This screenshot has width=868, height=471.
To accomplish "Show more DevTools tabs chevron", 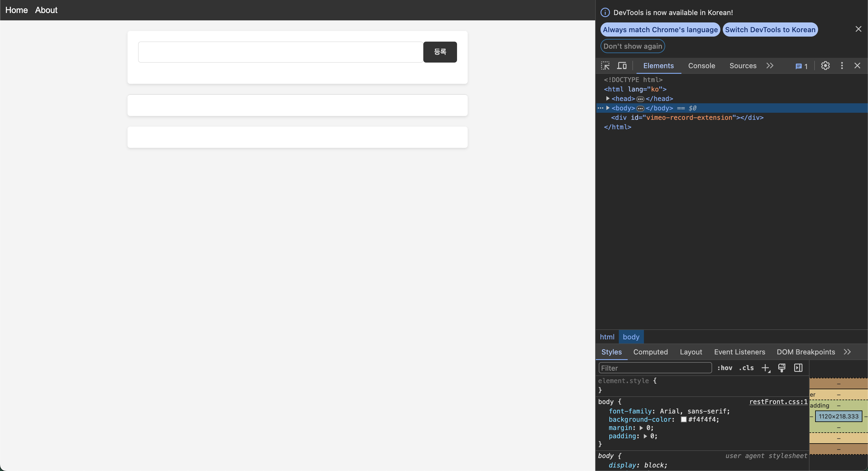I will 770,66.
